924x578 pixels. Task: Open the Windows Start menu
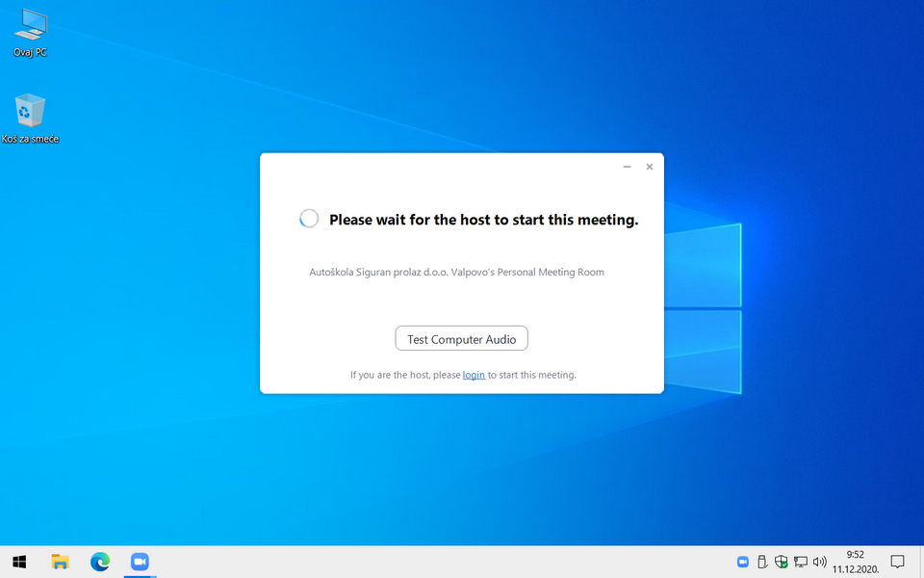coord(19,562)
